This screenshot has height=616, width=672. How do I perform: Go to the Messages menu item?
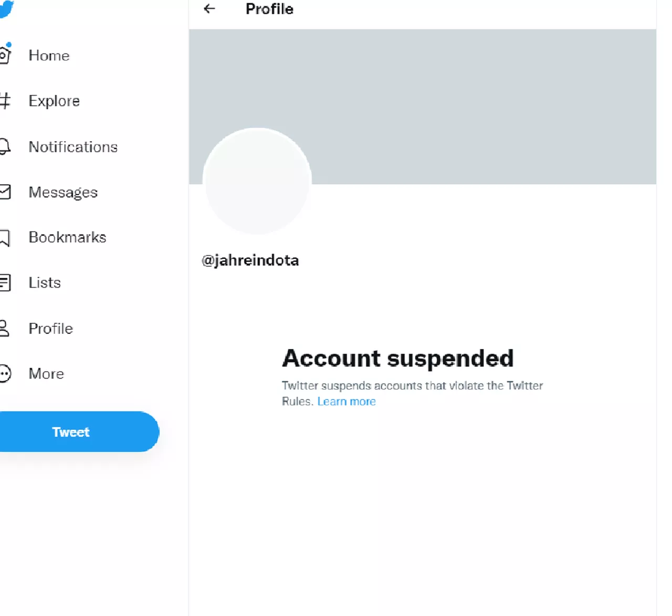(63, 193)
